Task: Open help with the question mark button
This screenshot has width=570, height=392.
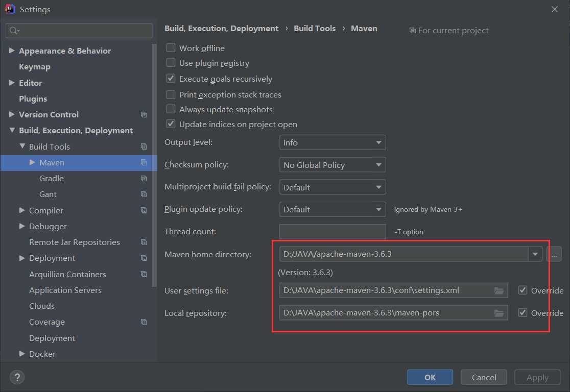Action: pyautogui.click(x=17, y=377)
